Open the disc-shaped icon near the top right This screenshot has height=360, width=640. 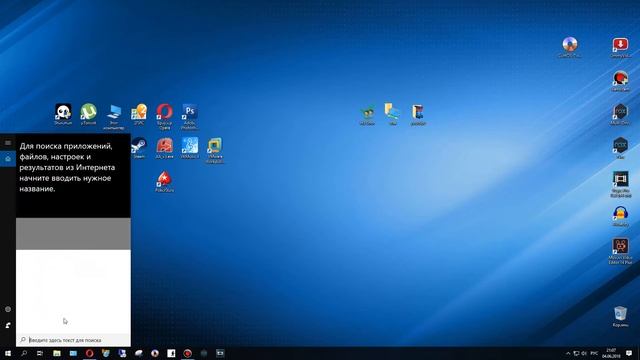(570, 47)
